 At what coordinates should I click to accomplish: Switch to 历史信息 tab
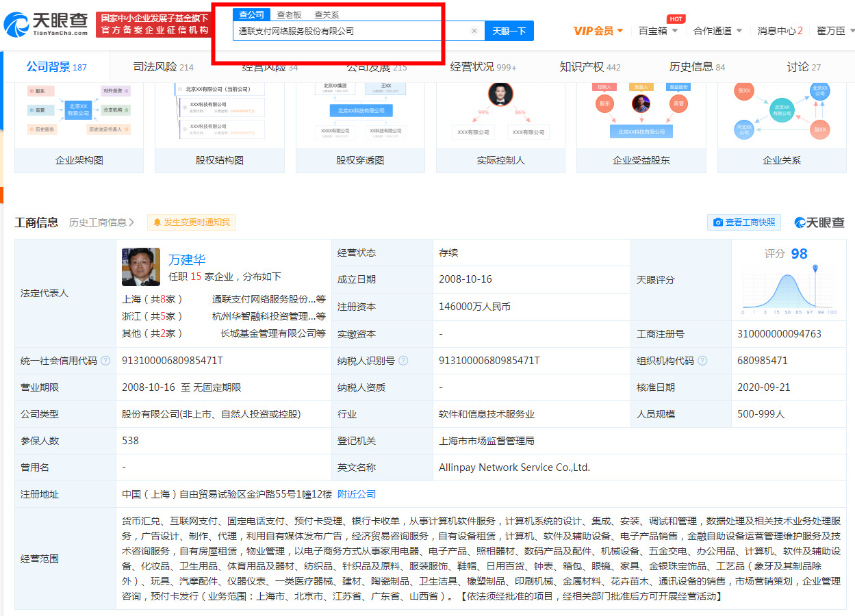pyautogui.click(x=697, y=66)
